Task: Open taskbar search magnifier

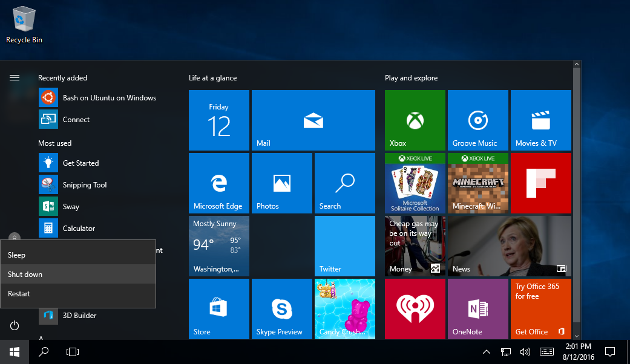Action: (44, 352)
